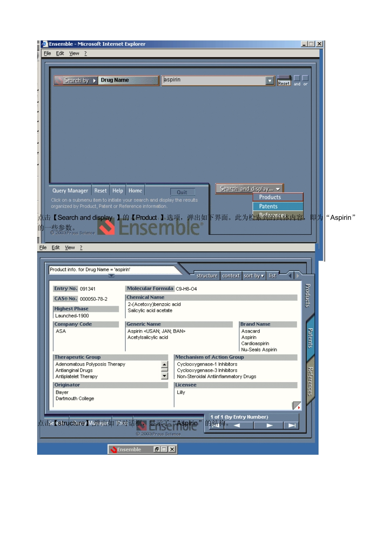Click Therapeutic Group scroll up arrow

[x=165, y=365]
